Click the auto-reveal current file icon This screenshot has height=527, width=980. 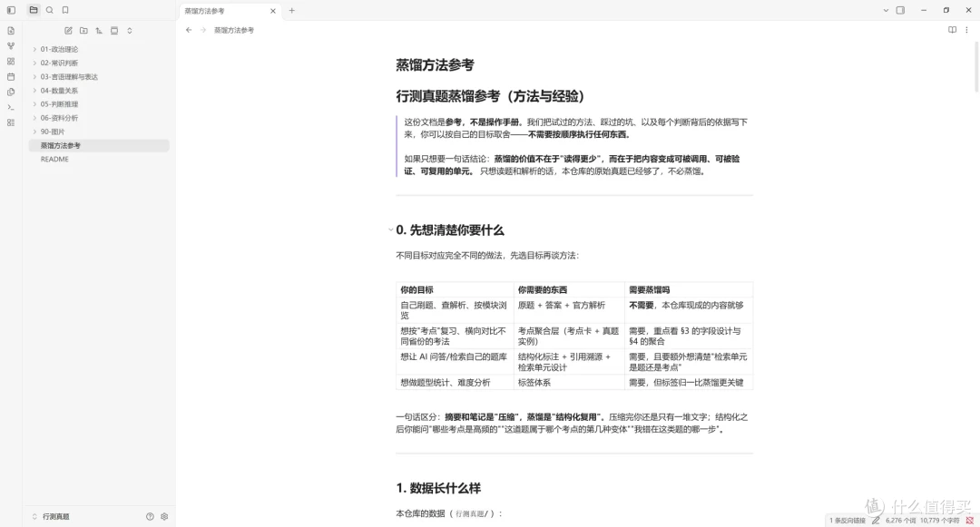[114, 31]
